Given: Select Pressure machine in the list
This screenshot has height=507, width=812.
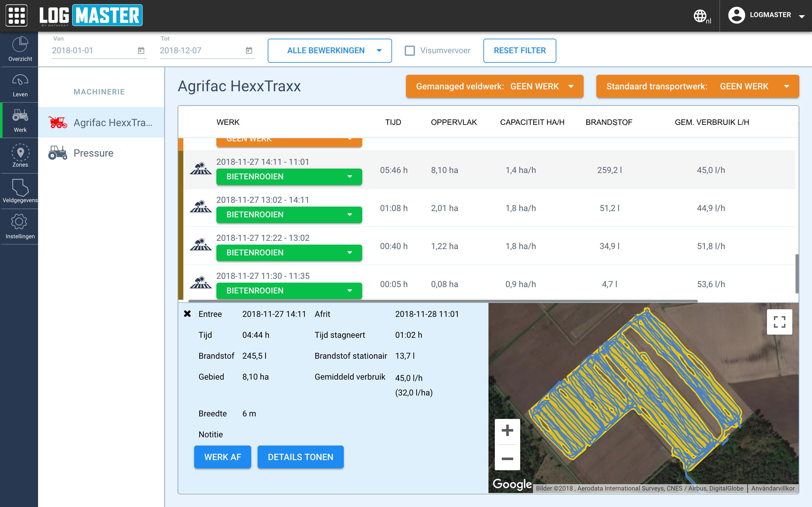Looking at the screenshot, I should pos(93,153).
